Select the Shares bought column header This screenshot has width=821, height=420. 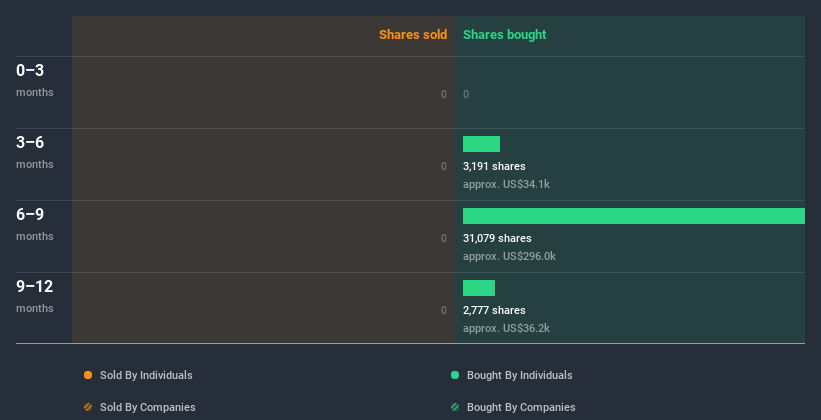(x=504, y=35)
